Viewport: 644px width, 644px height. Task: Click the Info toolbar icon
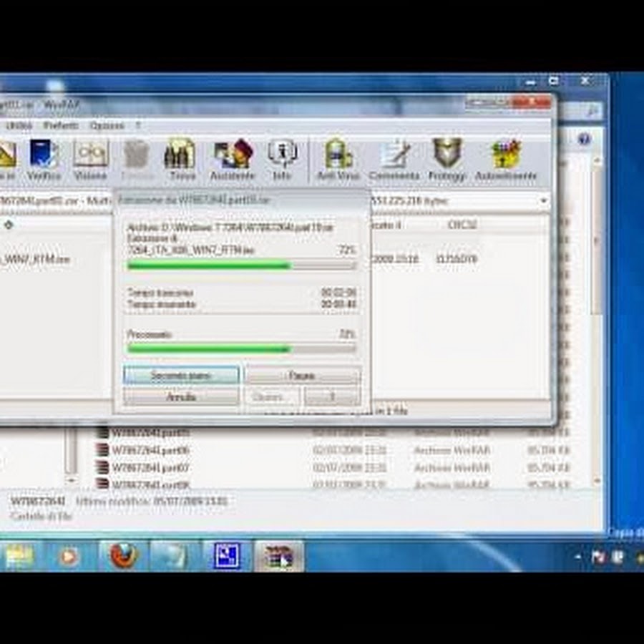click(282, 160)
